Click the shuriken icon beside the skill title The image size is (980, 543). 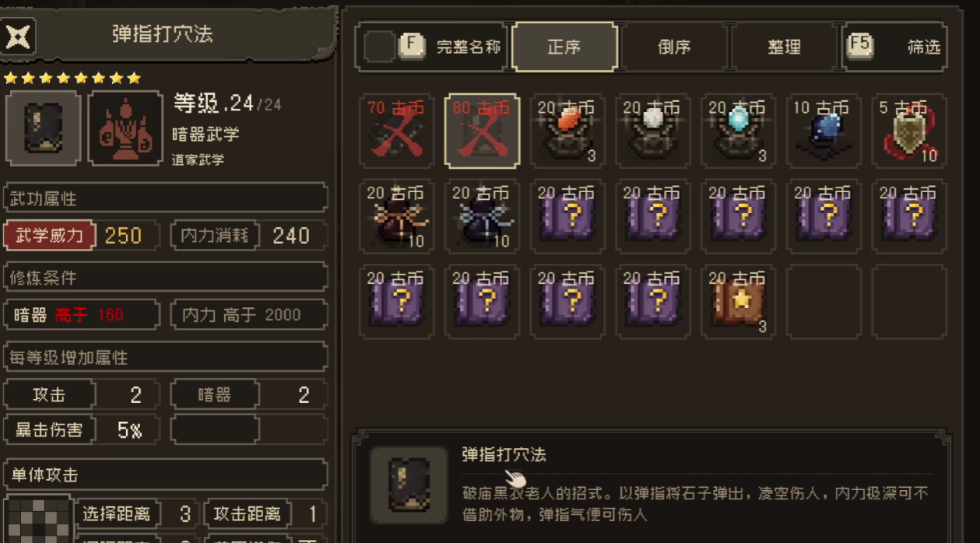pyautogui.click(x=17, y=36)
